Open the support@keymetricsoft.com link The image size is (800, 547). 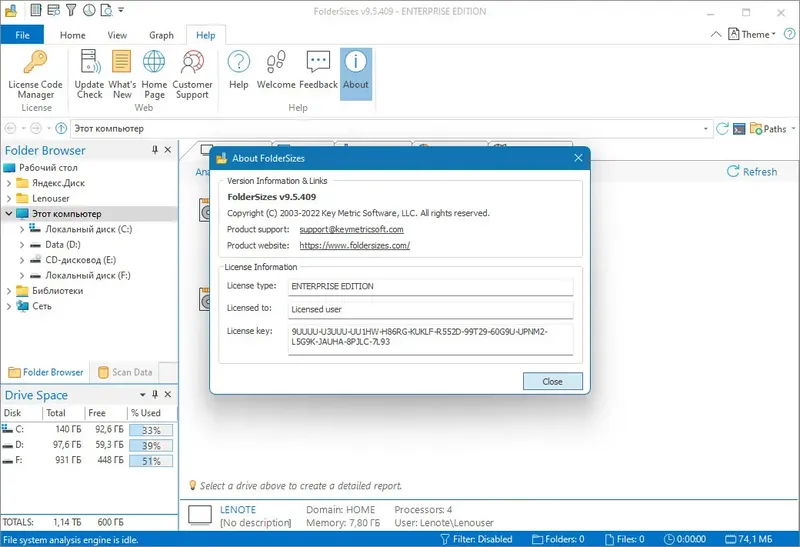pyautogui.click(x=352, y=230)
